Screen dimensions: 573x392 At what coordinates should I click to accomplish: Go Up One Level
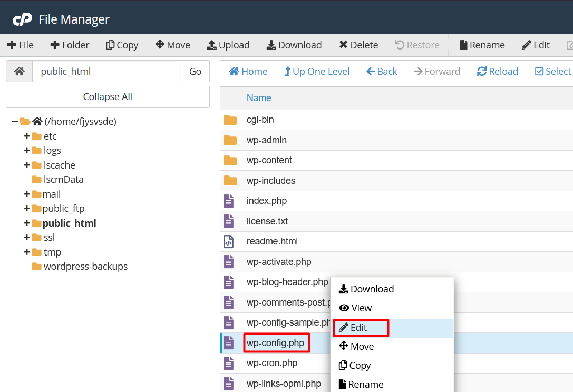[x=317, y=72]
